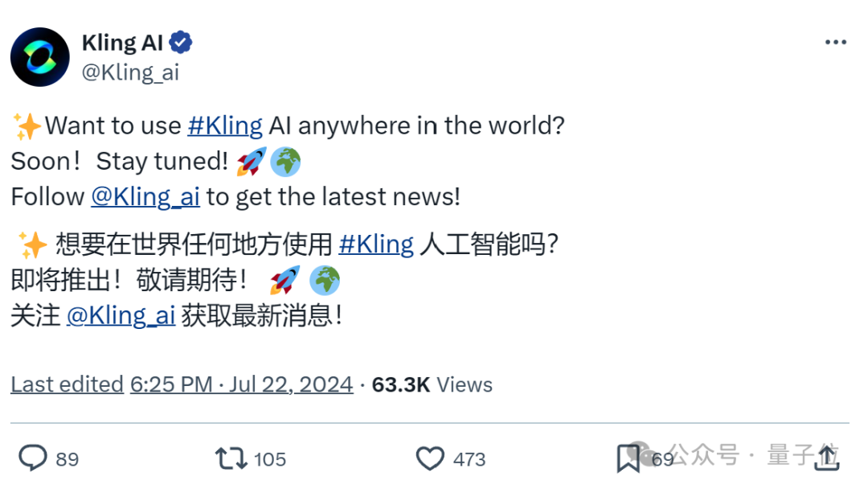868x489 pixels.
Task: Click the like count showing 473
Action: [x=470, y=458]
